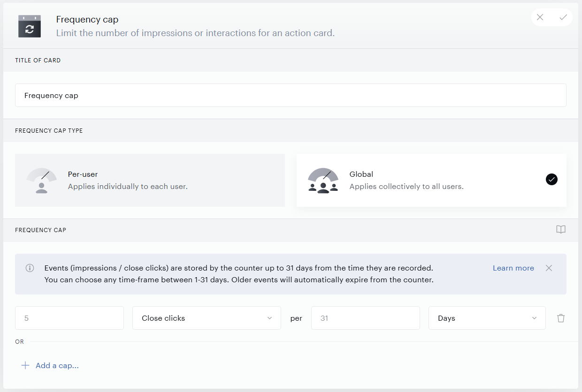Open the documentation book icon
This screenshot has width=582, height=392.
click(561, 230)
